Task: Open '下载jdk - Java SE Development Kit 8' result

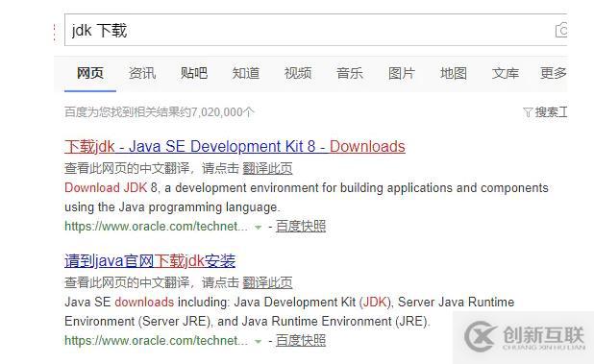Action: coord(235,146)
